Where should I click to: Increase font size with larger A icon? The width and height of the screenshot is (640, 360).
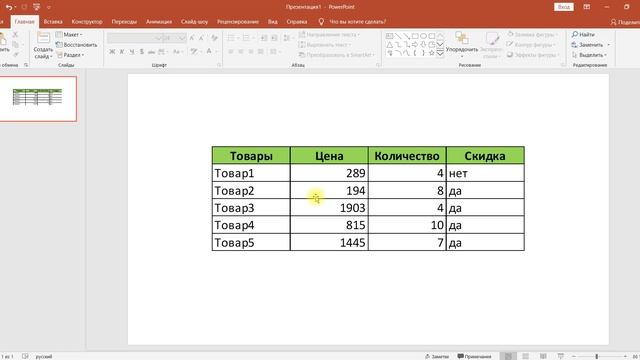(x=191, y=38)
